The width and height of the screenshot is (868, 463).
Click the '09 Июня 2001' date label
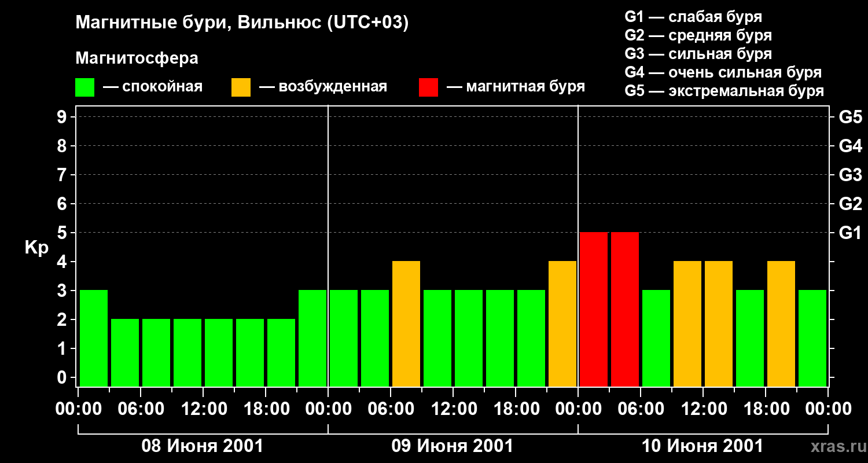(x=453, y=446)
